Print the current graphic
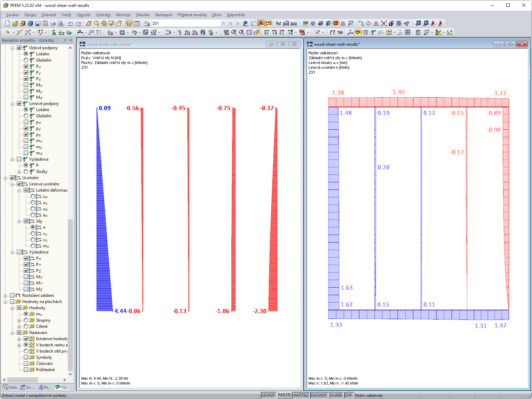The width and height of the screenshot is (532, 399). (53, 23)
